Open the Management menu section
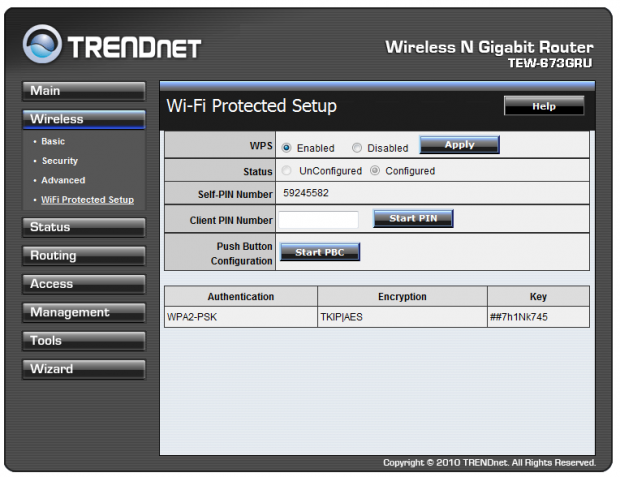This screenshot has height=477, width=620. (x=84, y=312)
